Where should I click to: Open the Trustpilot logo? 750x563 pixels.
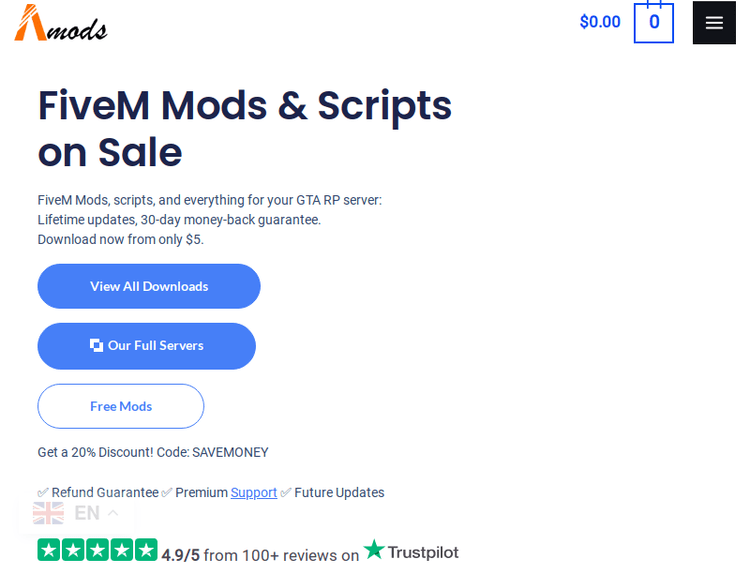[411, 551]
